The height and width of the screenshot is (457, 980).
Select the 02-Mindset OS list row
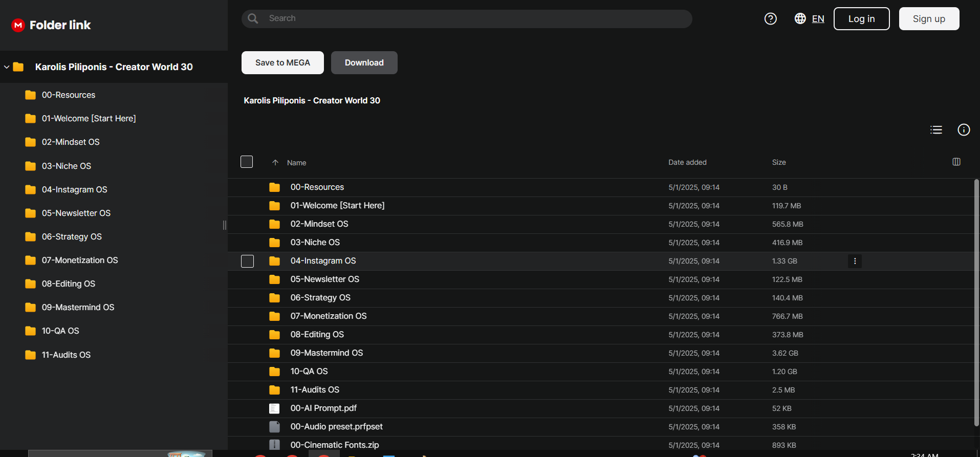click(x=600, y=224)
